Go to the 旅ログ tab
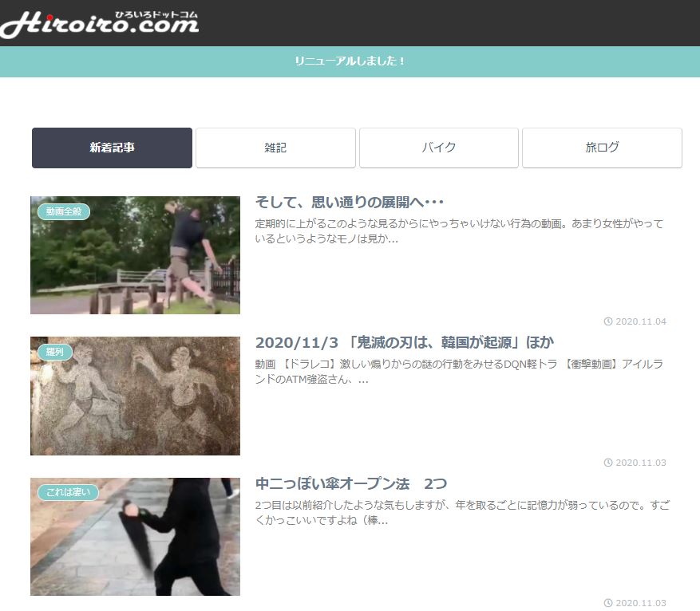 click(602, 148)
